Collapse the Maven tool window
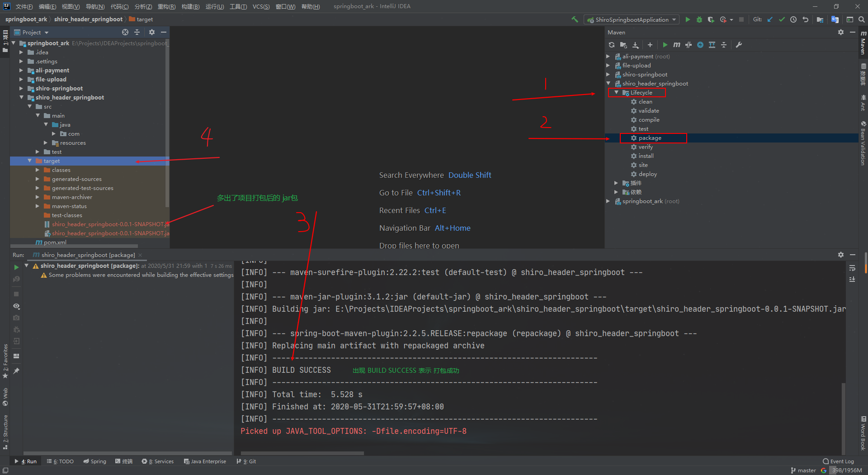The height and width of the screenshot is (475, 868). [x=853, y=32]
